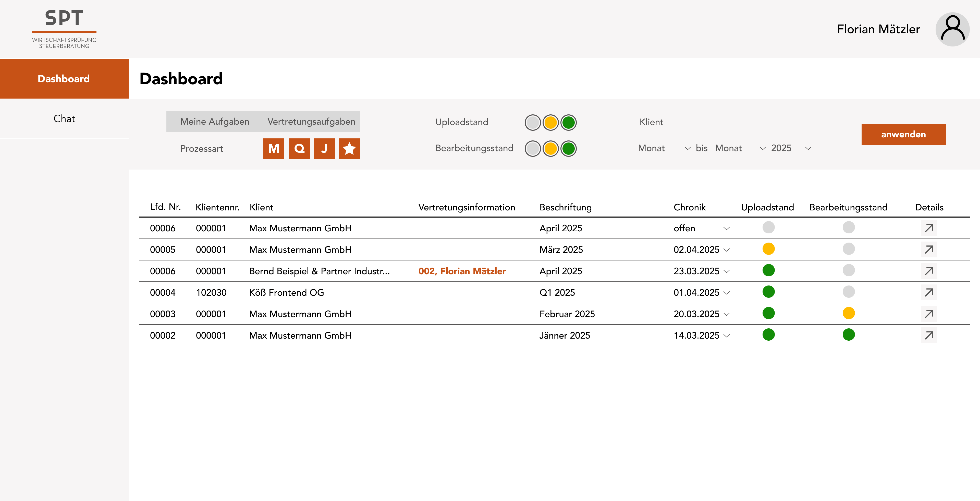This screenshot has width=980, height=501.
Task: Select the star Prozessart icon
Action: [x=349, y=149]
